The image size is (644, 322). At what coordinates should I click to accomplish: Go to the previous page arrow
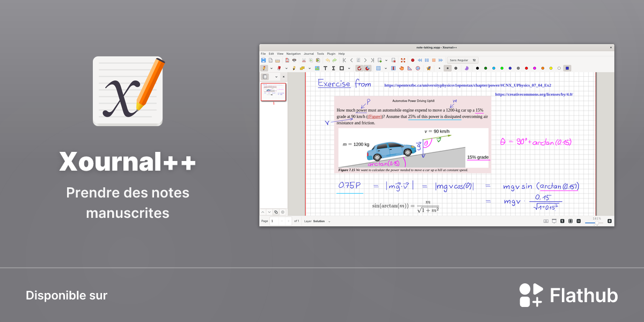coord(352,60)
